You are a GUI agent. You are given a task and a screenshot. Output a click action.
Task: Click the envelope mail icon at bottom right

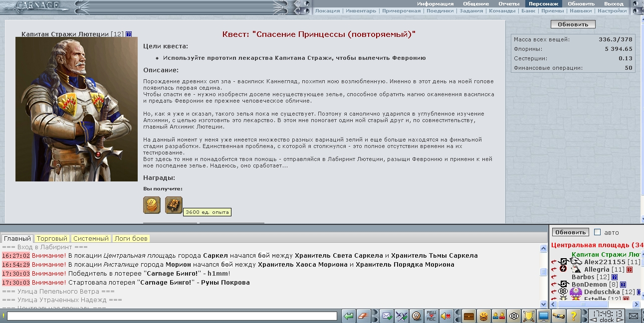click(x=633, y=316)
